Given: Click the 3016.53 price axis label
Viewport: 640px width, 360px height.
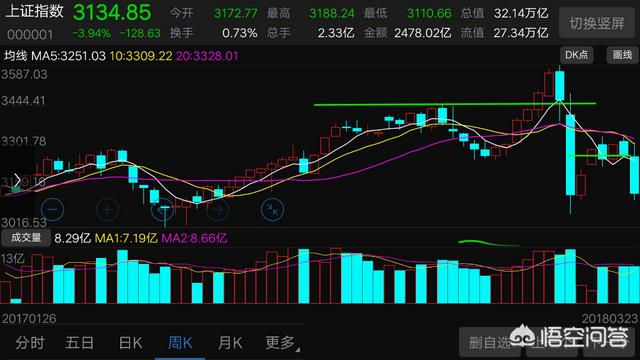Looking at the screenshot, I should point(24,223).
